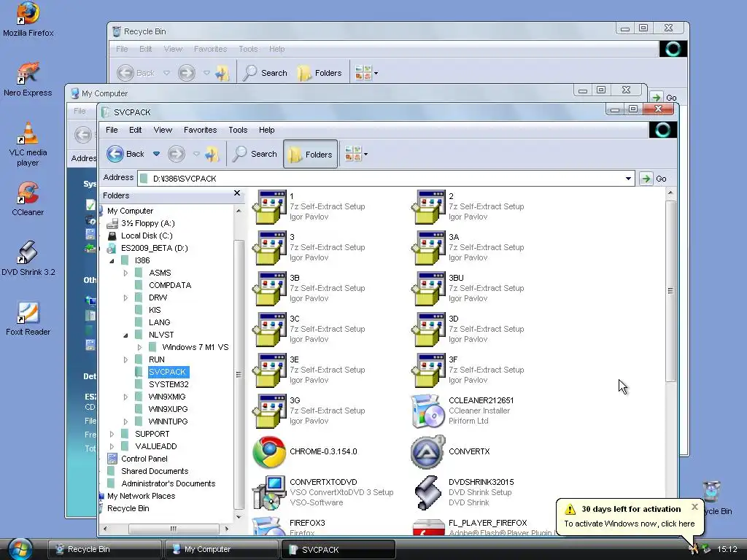Image resolution: width=747 pixels, height=560 pixels.
Task: Open Foxit Reader desktop shortcut
Action: tap(28, 319)
